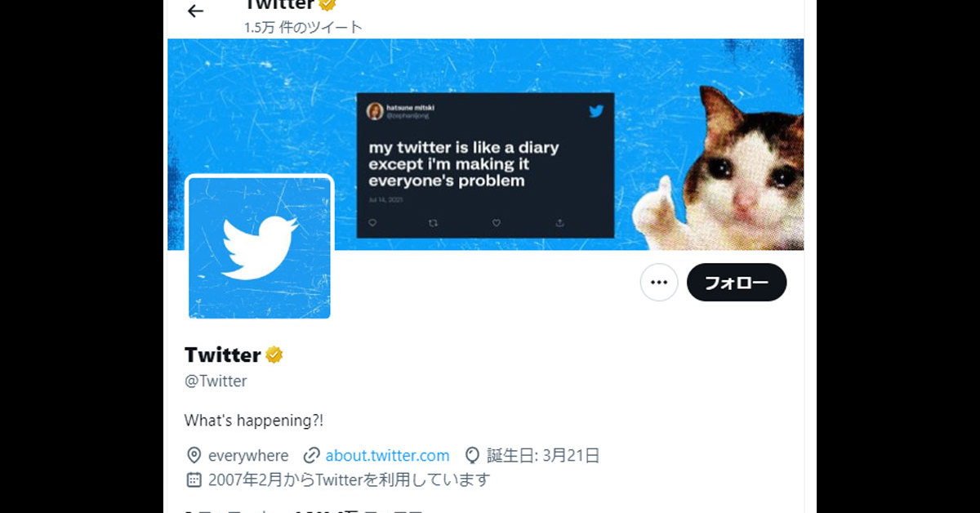The height and width of the screenshot is (513, 980).
Task: Click the chain link icon before about.twitter.com
Action: [311, 455]
